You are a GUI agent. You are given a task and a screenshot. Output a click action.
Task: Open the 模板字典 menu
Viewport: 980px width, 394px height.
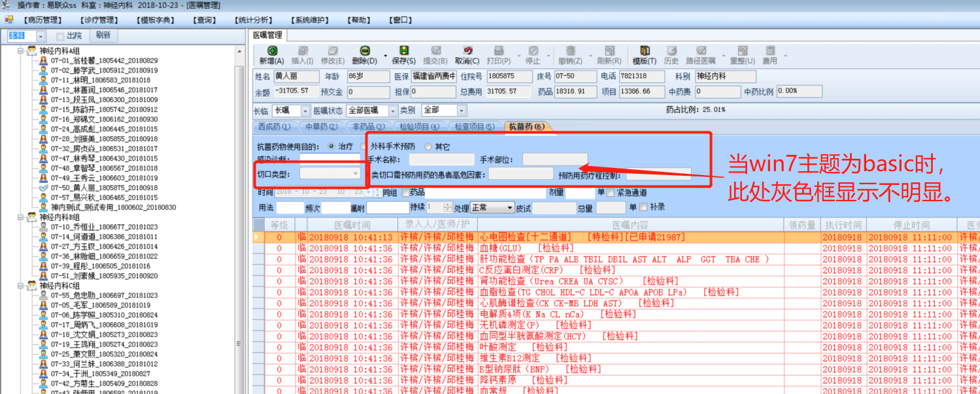pos(154,20)
